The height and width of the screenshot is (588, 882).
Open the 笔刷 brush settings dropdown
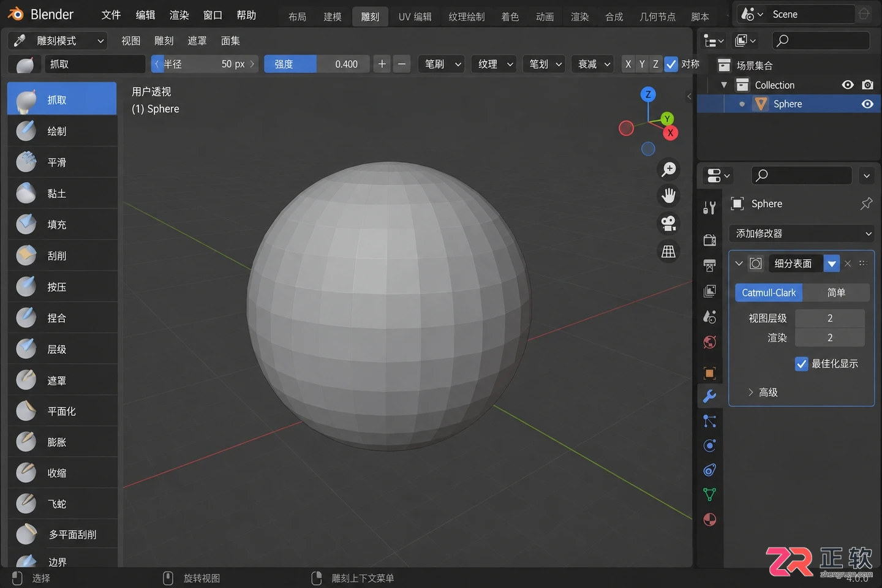[x=442, y=64]
